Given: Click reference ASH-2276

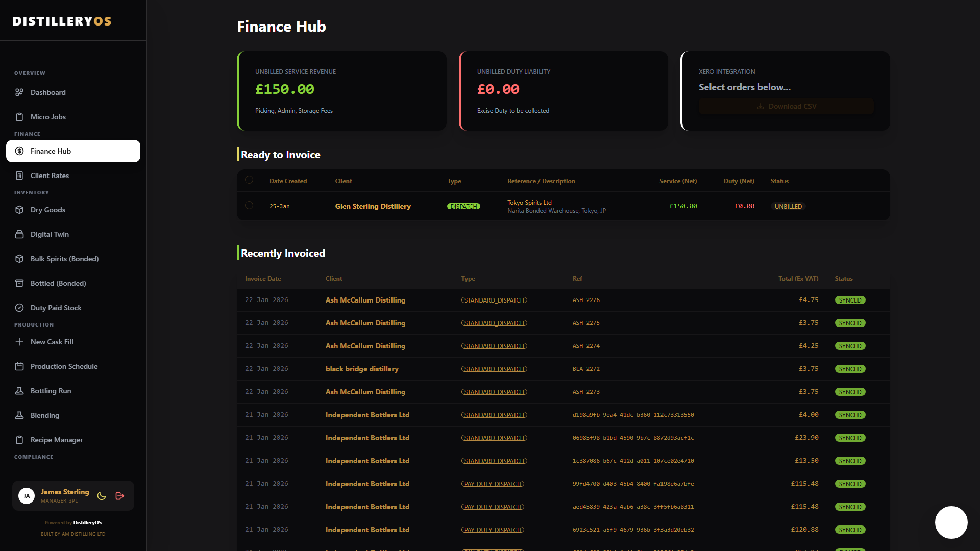Looking at the screenshot, I should 586,300.
